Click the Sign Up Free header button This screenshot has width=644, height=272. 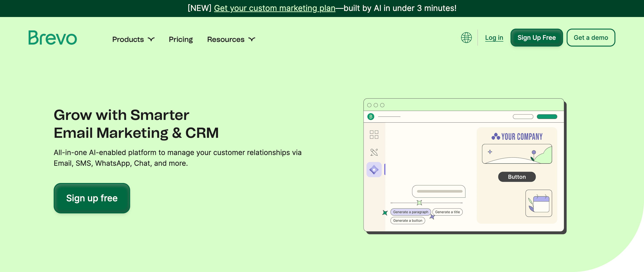click(536, 38)
